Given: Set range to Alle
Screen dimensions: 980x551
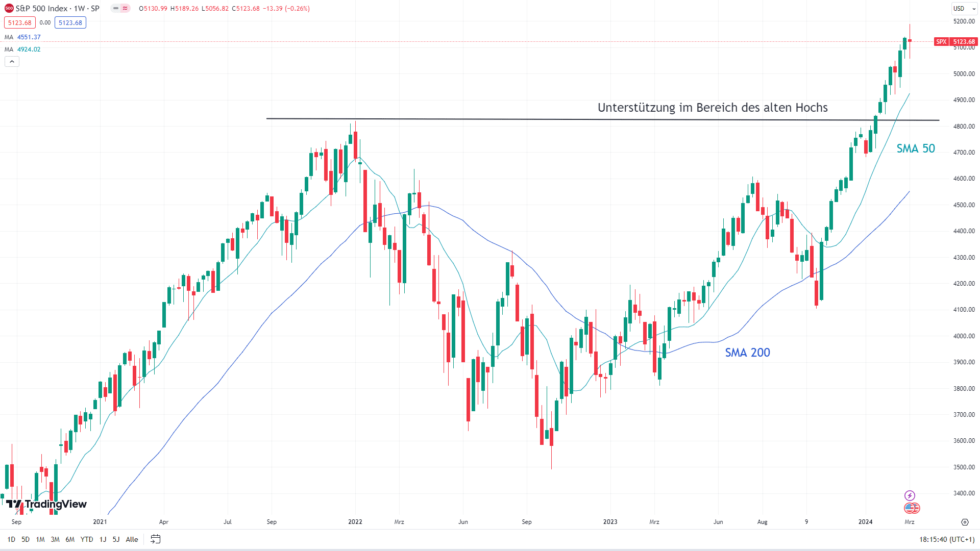Looking at the screenshot, I should tap(132, 539).
